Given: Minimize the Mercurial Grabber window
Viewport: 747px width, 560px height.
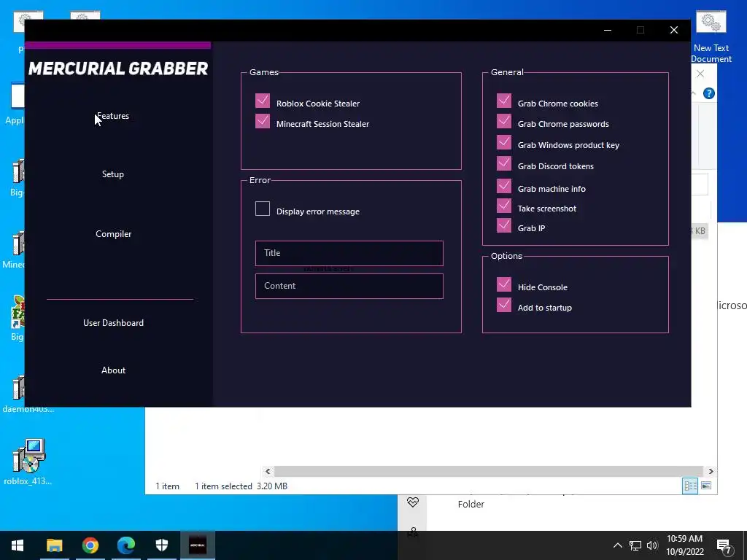Looking at the screenshot, I should click(x=608, y=30).
